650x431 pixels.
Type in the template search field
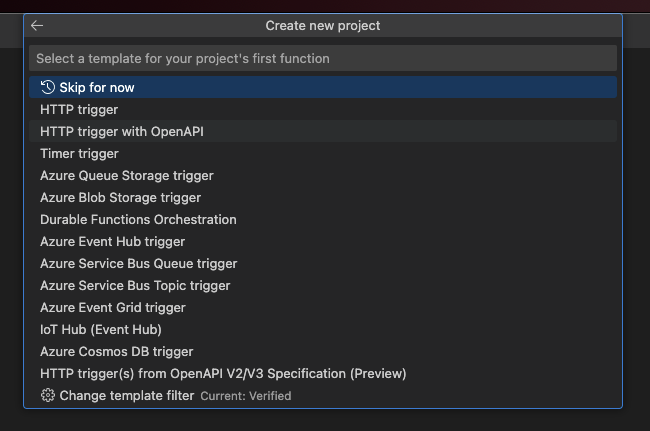(x=322, y=58)
